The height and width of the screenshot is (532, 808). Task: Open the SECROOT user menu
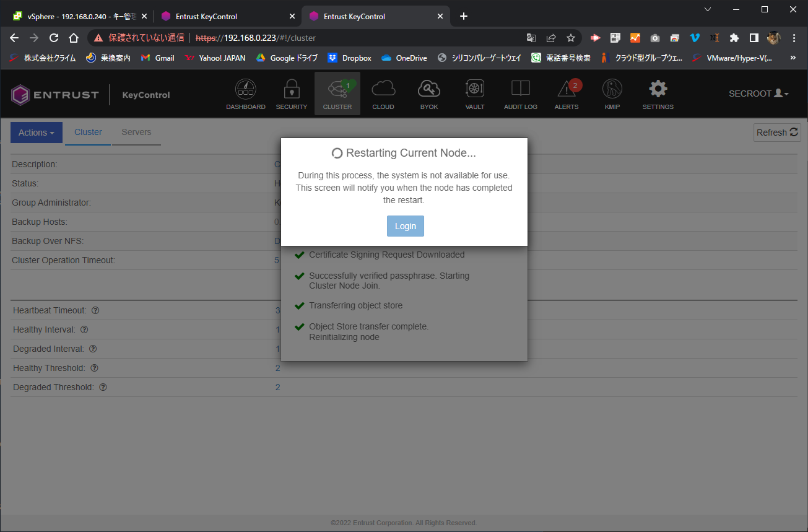pyautogui.click(x=759, y=94)
